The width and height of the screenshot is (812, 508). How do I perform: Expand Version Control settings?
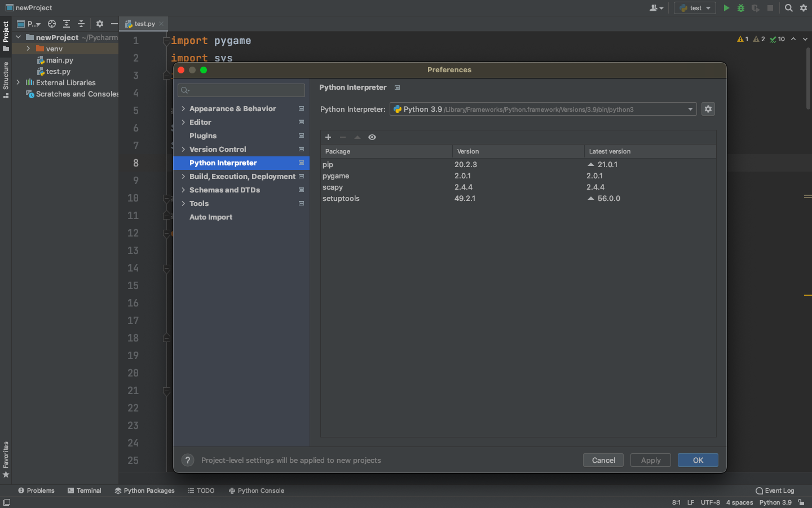tap(183, 149)
